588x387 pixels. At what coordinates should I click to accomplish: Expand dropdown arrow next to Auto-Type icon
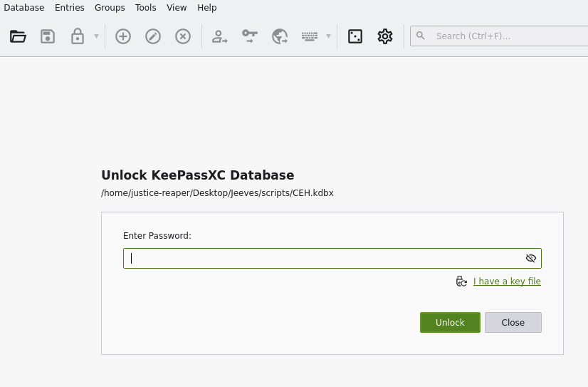(328, 36)
